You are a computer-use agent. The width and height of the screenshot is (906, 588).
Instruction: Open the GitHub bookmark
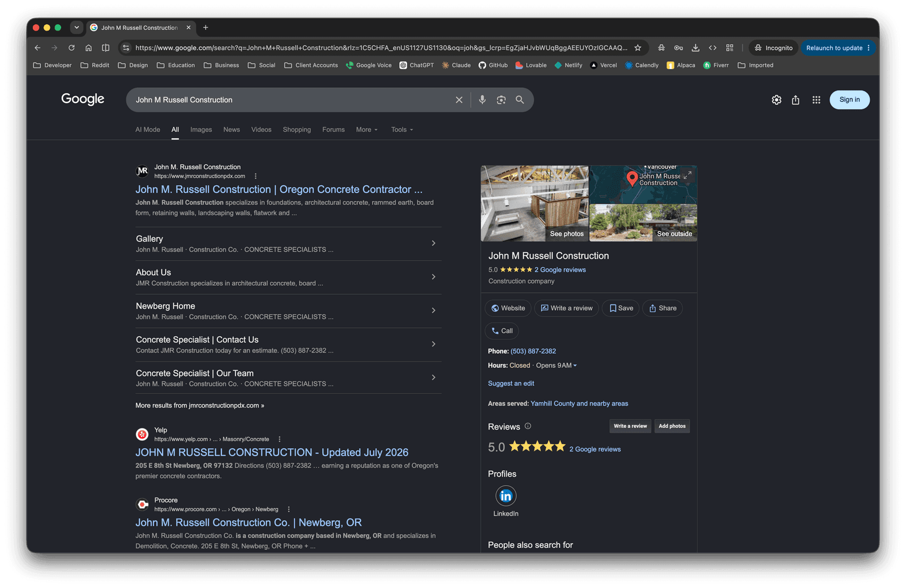click(493, 66)
